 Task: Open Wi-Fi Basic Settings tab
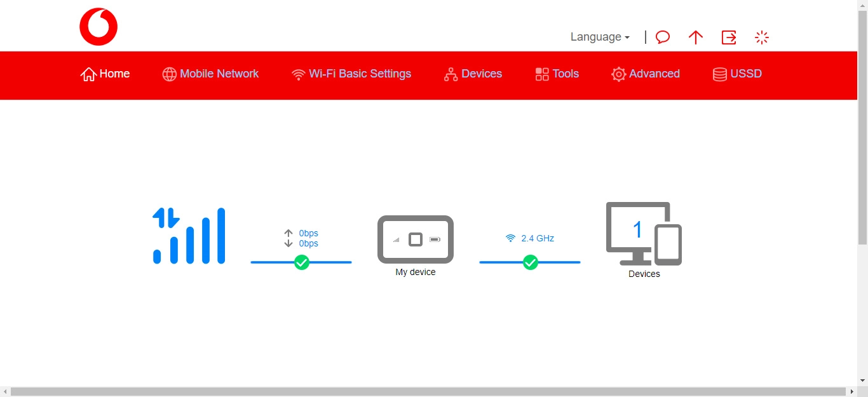click(351, 74)
